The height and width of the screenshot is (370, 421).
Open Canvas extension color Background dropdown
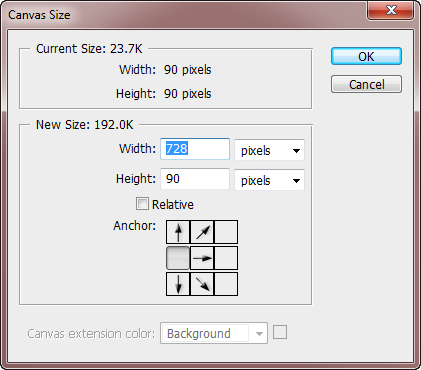coord(214,333)
